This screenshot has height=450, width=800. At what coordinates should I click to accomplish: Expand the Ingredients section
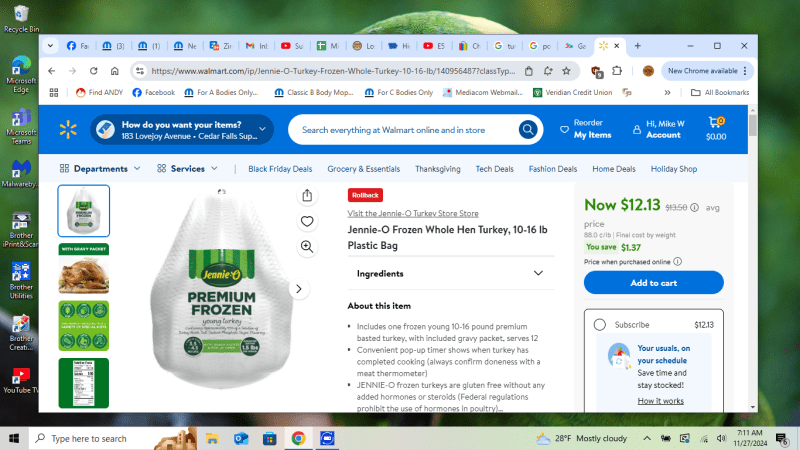(451, 273)
